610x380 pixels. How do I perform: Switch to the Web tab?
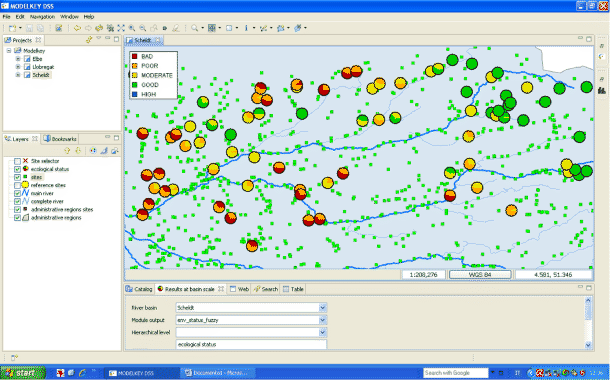(239, 289)
